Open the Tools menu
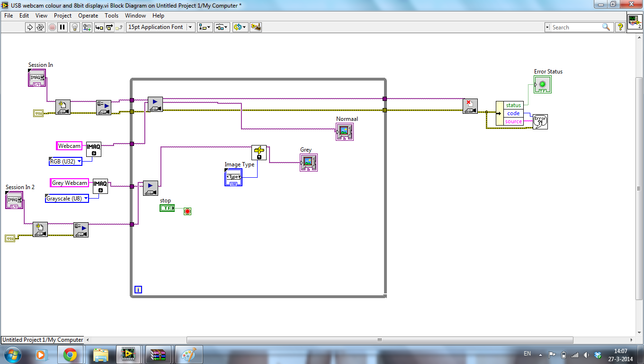 point(111,16)
